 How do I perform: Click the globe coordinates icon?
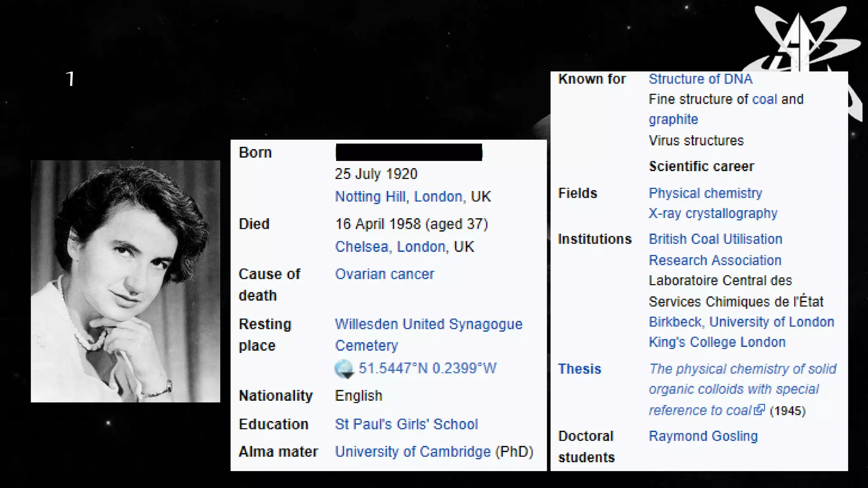pyautogui.click(x=344, y=369)
